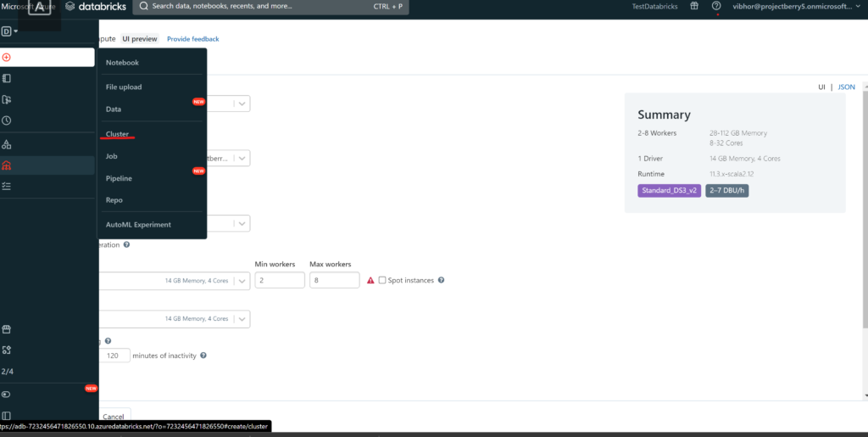
Task: Enable the Spot instances checkbox
Action: coord(382,280)
